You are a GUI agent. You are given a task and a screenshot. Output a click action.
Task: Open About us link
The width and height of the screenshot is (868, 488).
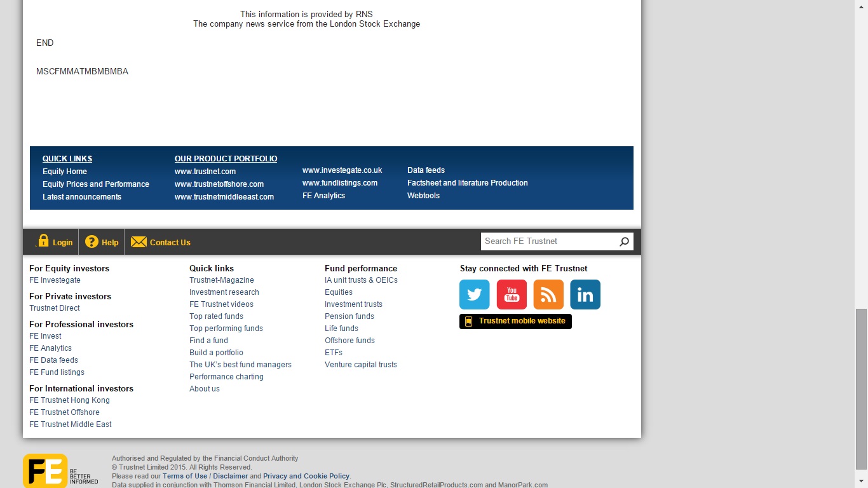(x=205, y=389)
